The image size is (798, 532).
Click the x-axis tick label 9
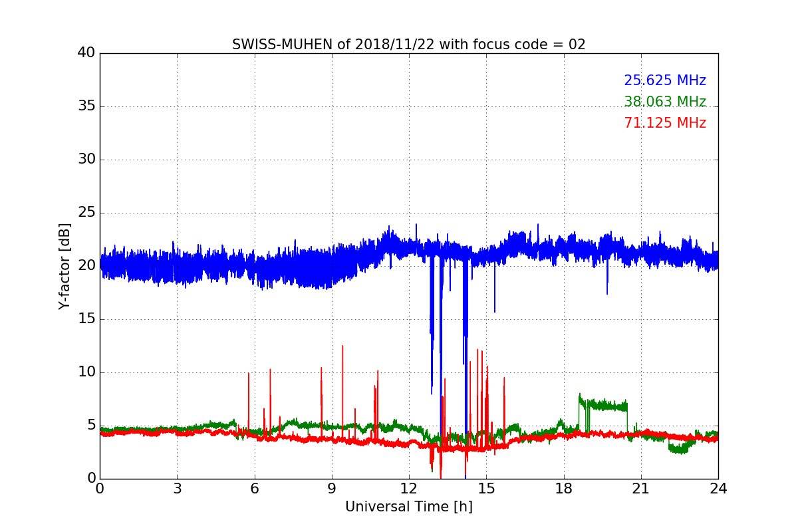click(332, 489)
